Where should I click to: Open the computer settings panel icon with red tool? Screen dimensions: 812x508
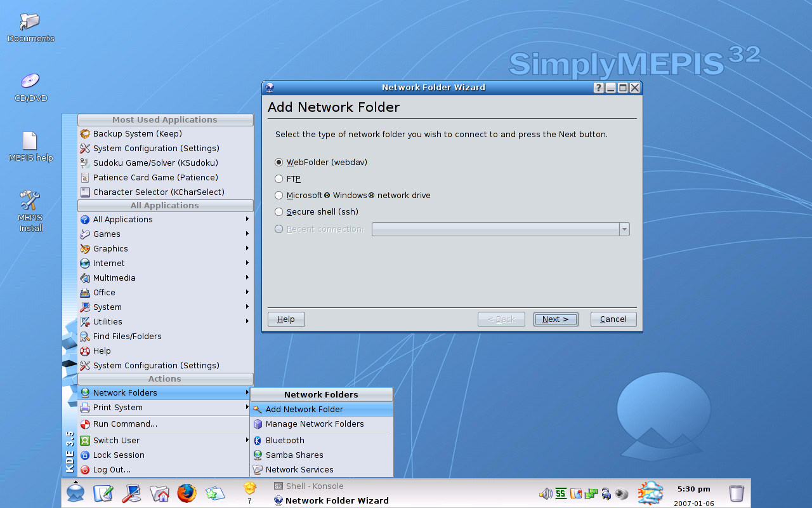pyautogui.click(x=131, y=493)
